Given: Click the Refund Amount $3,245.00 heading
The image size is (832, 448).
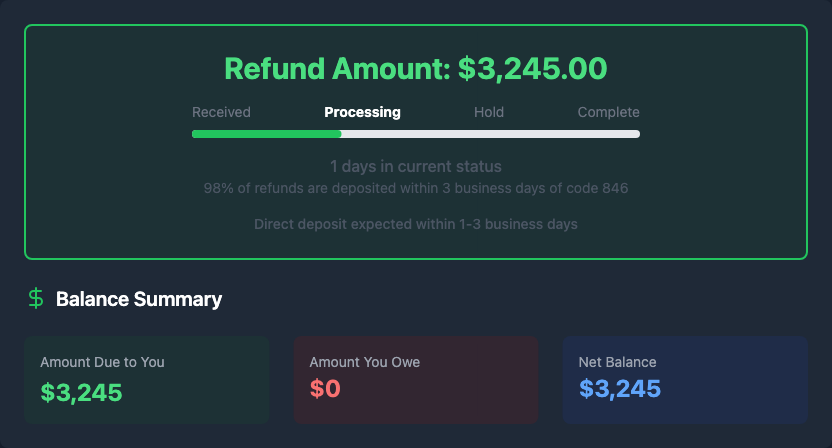Looking at the screenshot, I should coord(415,68).
